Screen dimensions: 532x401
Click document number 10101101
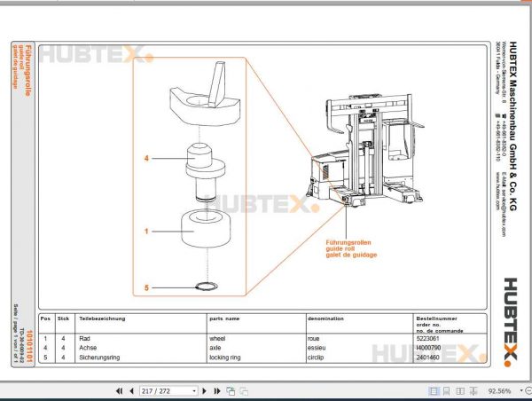pyautogui.click(x=29, y=345)
